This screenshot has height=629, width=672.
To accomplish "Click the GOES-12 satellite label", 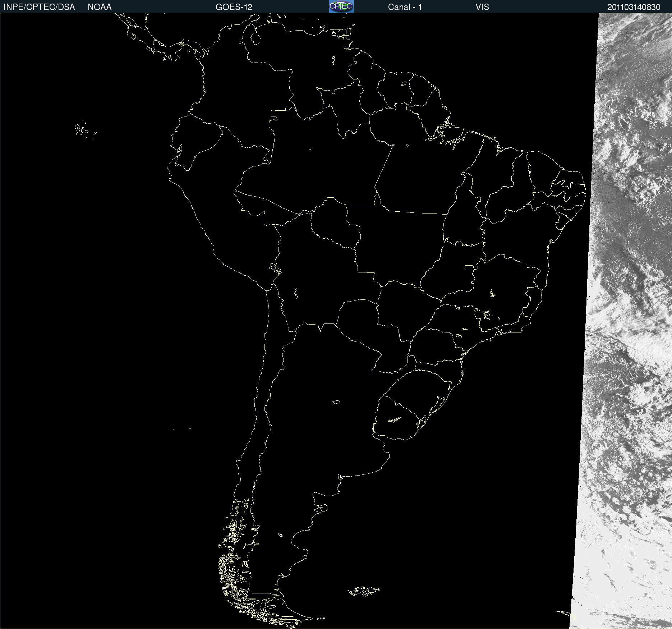I will [234, 7].
